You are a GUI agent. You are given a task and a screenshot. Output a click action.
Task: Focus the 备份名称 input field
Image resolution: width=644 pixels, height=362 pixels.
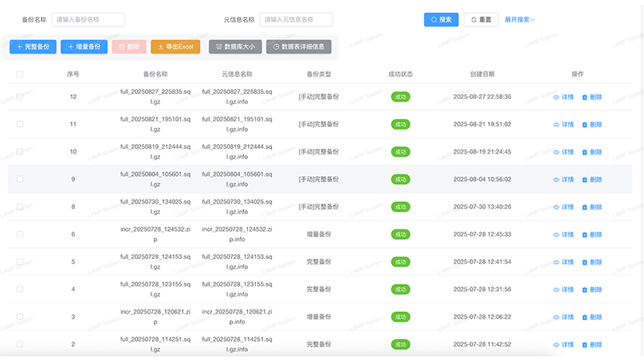click(x=89, y=19)
